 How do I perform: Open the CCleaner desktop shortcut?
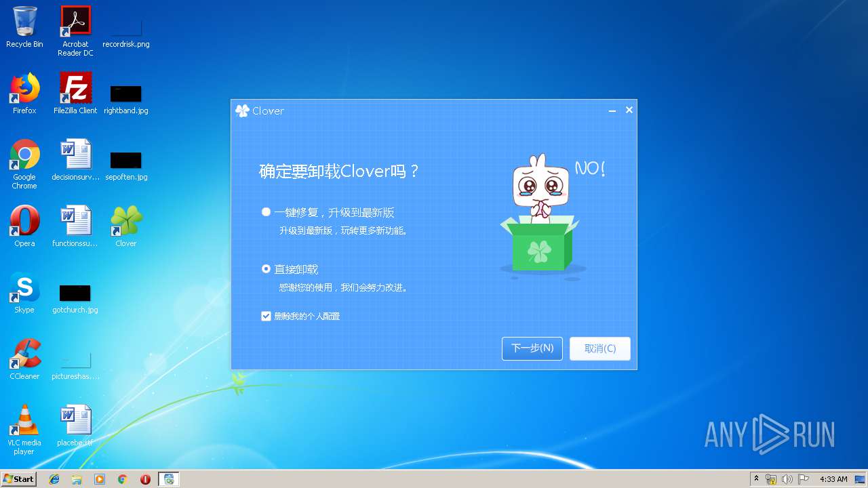tap(24, 359)
